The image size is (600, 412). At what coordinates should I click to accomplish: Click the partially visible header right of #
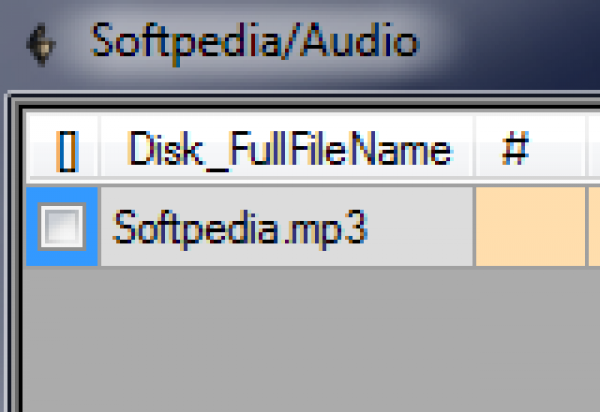594,150
